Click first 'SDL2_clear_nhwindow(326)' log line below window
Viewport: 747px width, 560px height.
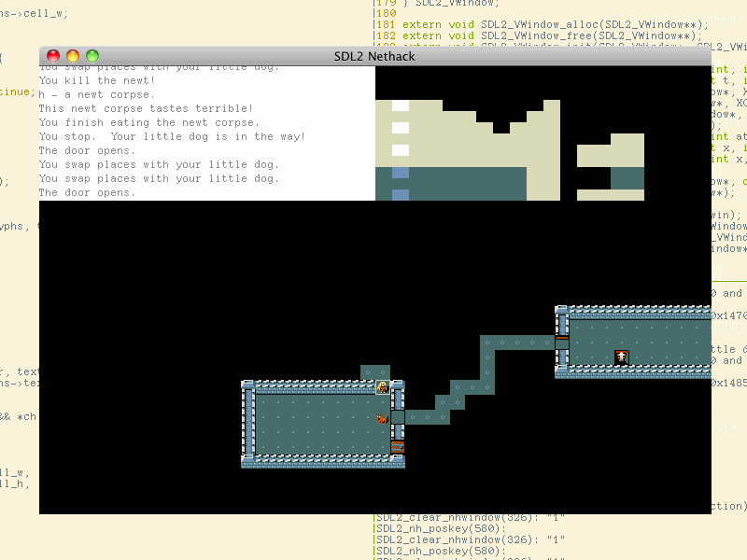471,518
